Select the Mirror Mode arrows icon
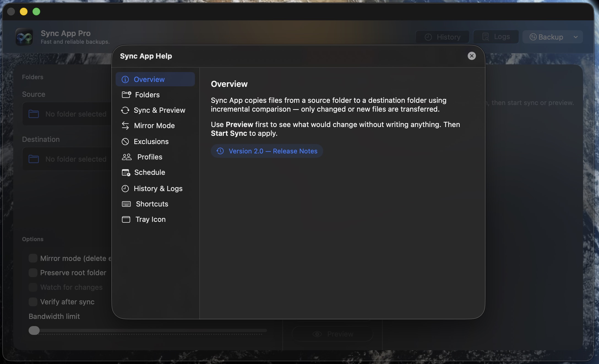599x364 pixels. point(126,125)
